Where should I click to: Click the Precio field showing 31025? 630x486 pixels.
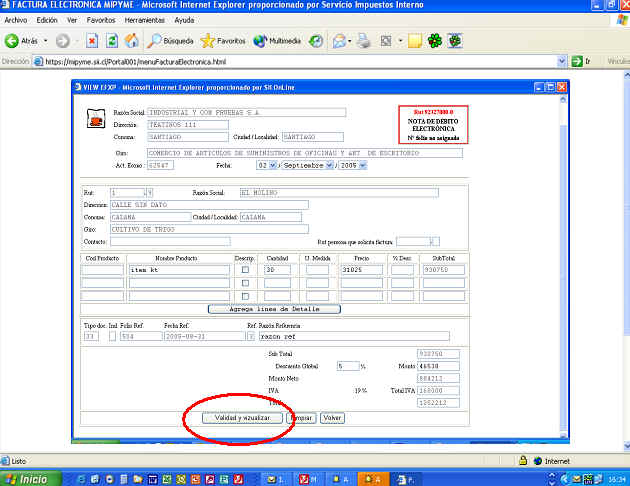pos(362,270)
